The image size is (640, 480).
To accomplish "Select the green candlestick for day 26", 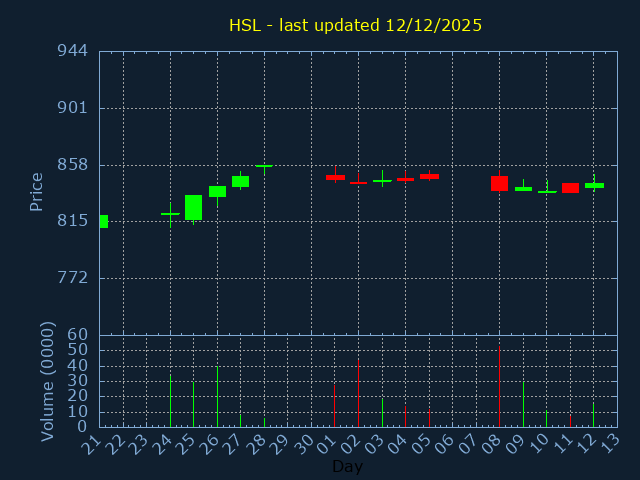I will coord(217,191).
